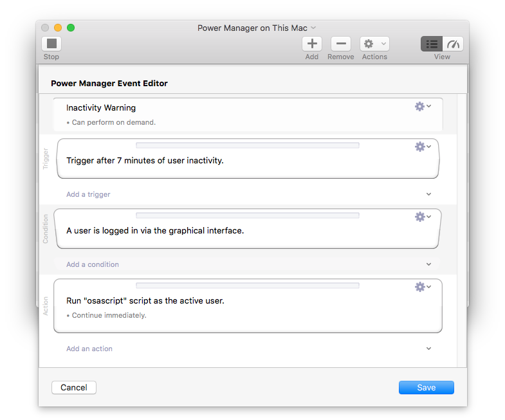
Task: Click the 'Continue immediately' detail text
Action: click(109, 315)
